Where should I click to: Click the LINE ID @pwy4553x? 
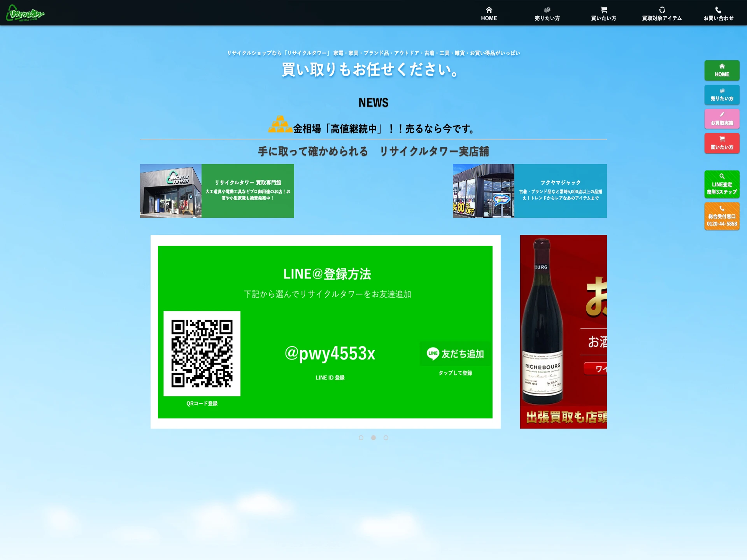pyautogui.click(x=330, y=353)
